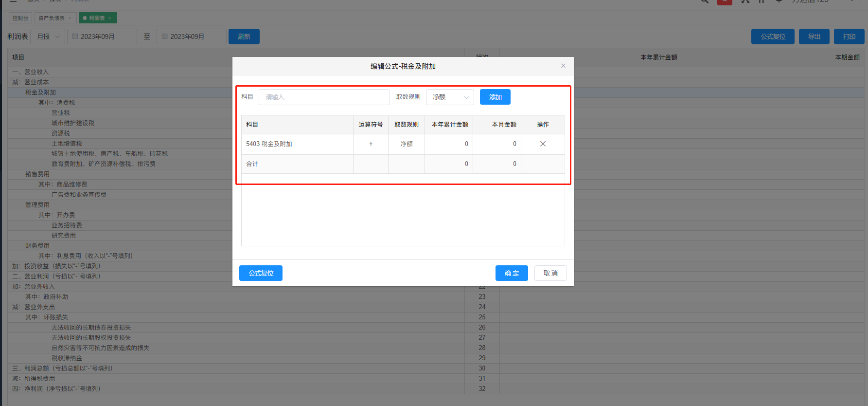The image size is (868, 406).
Task: Open the end month calendar icon field
Action: 192,37
